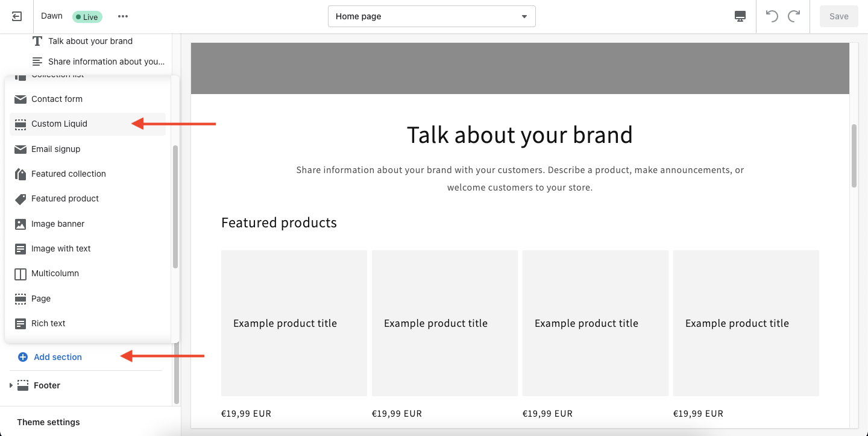868x436 pixels.
Task: Click the Footer section icon
Action: [x=23, y=385]
